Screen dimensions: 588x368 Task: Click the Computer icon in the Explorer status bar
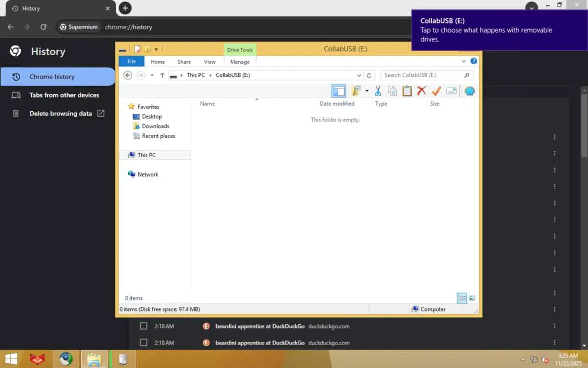(415, 309)
